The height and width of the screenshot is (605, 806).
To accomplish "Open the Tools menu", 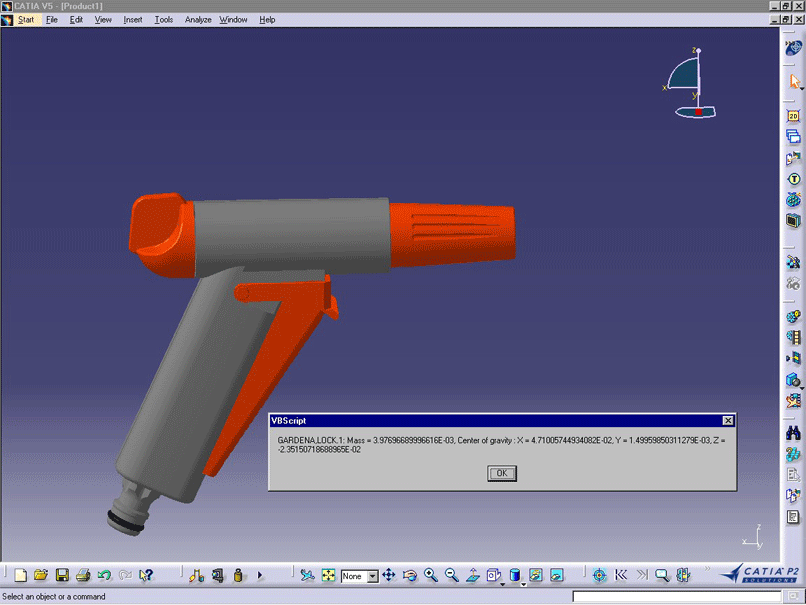I will pos(163,20).
